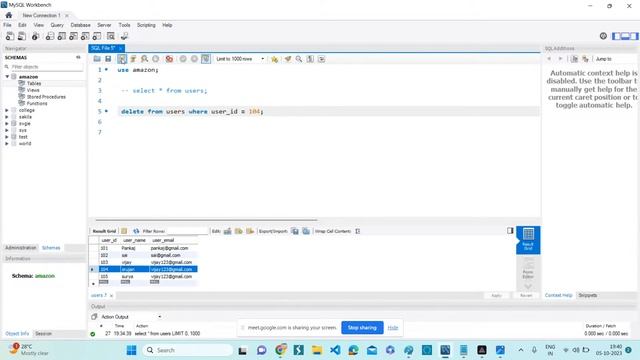
Task: Click the create stored procedure icon
Action: [85, 36]
